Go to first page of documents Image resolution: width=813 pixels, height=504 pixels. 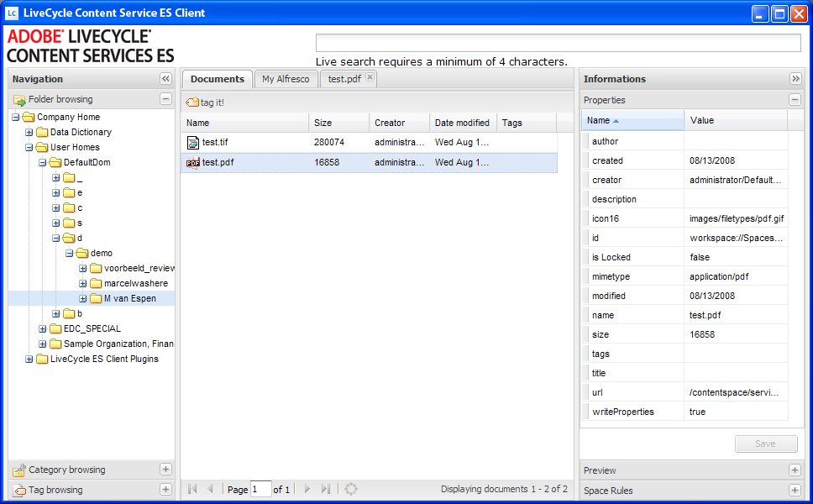click(192, 489)
